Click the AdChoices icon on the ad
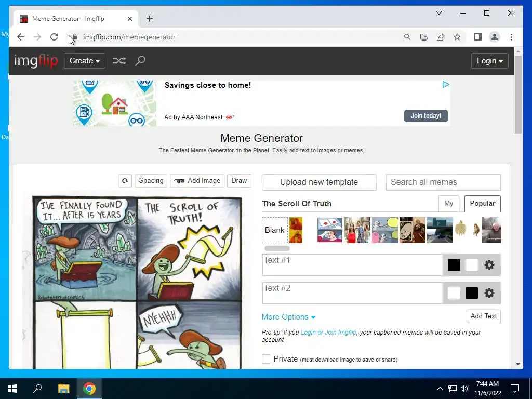532x399 pixels. point(446,85)
